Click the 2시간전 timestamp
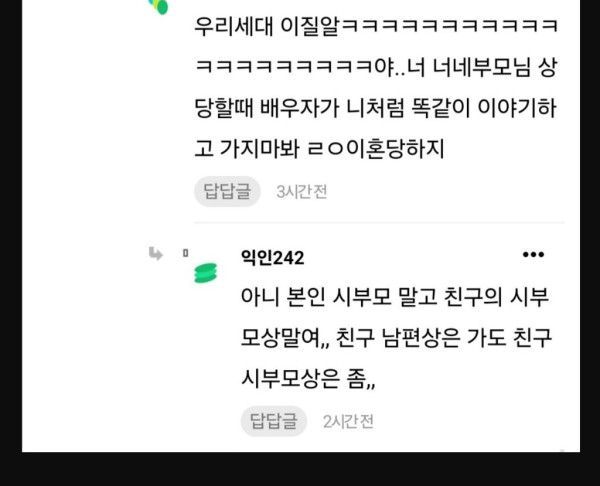600x486 pixels. pos(348,421)
